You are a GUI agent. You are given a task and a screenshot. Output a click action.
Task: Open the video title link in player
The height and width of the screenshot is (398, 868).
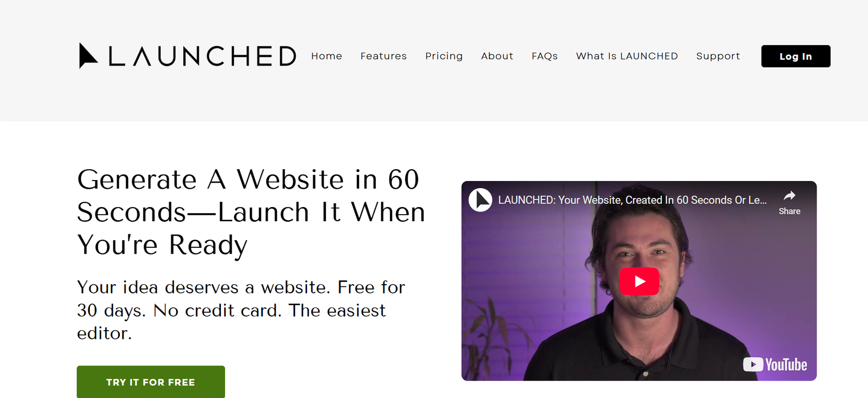tap(633, 200)
